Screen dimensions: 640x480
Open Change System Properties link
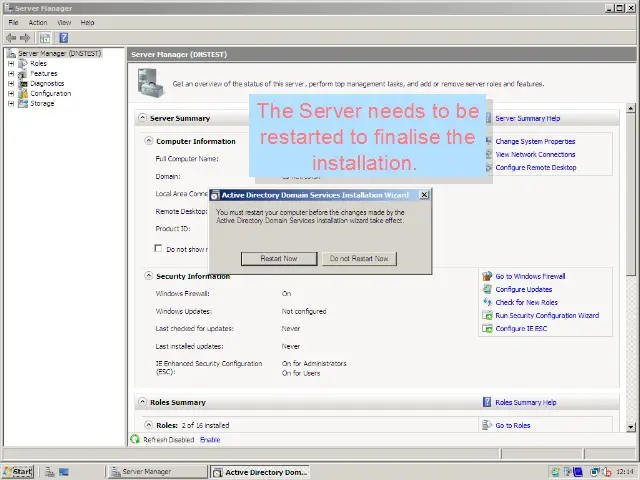tap(535, 141)
